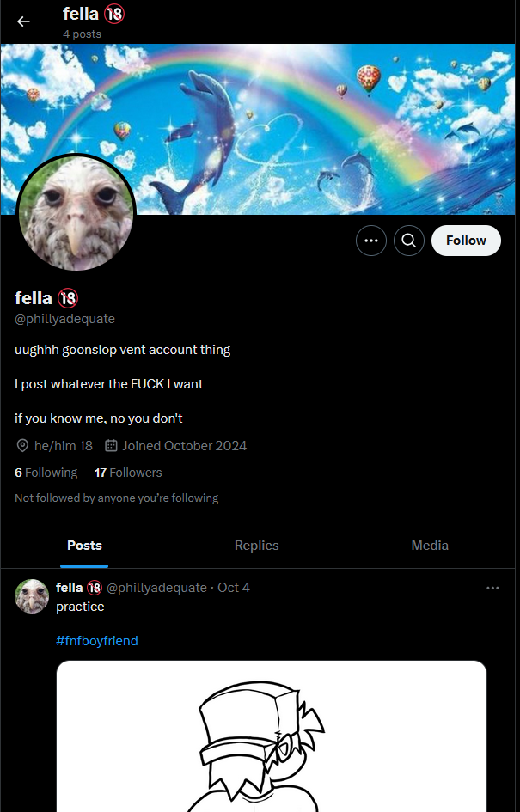Open the line-art drawing in the post
This screenshot has width=520, height=812.
point(272,736)
